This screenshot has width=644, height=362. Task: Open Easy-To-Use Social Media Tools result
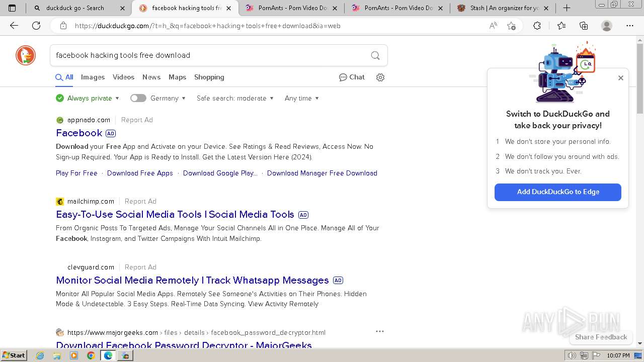175,215
